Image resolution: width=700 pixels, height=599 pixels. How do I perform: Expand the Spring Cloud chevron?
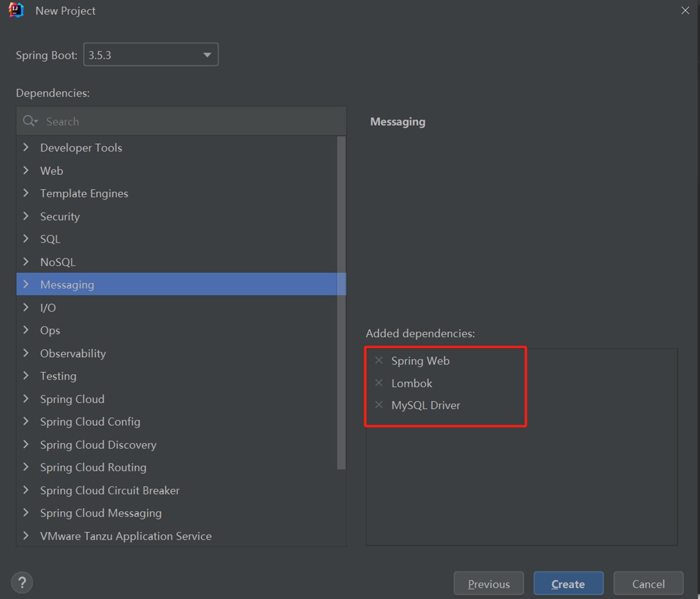26,398
